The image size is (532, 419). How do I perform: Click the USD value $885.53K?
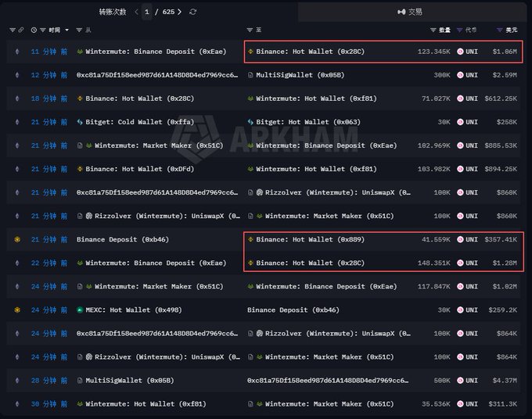501,145
